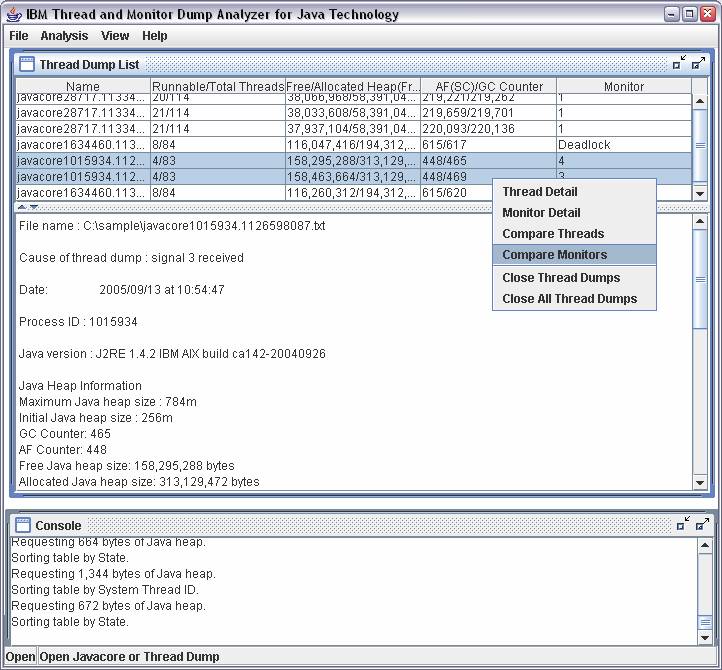722x670 pixels.
Task: Select javacore1634460 row with 615/617
Action: [354, 145]
